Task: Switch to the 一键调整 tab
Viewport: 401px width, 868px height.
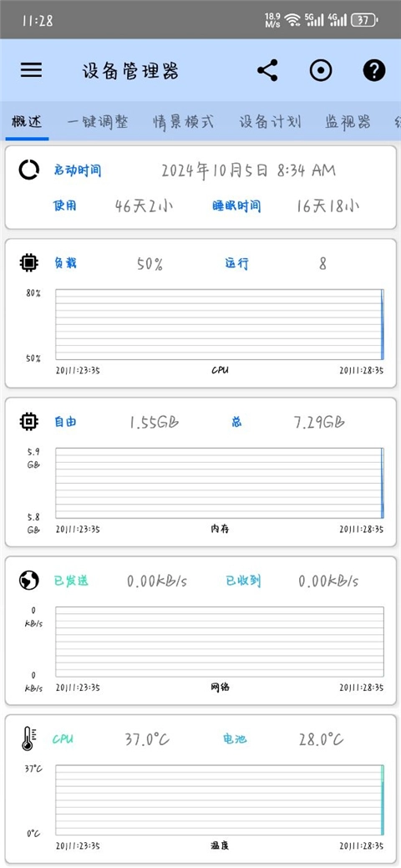Action: pos(97,122)
